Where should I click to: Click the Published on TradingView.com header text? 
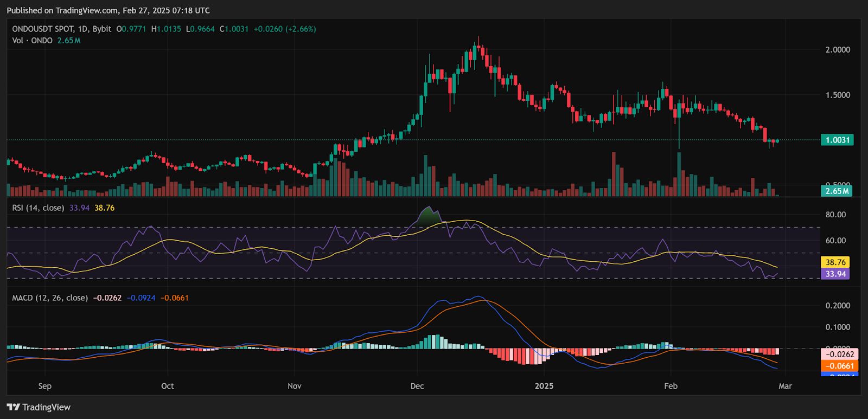108,10
